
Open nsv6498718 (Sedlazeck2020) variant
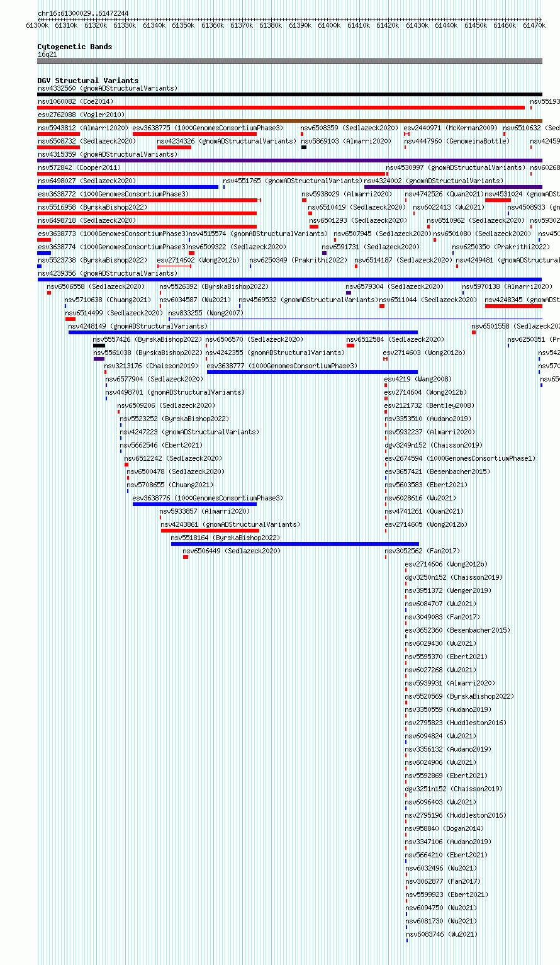coord(87,220)
